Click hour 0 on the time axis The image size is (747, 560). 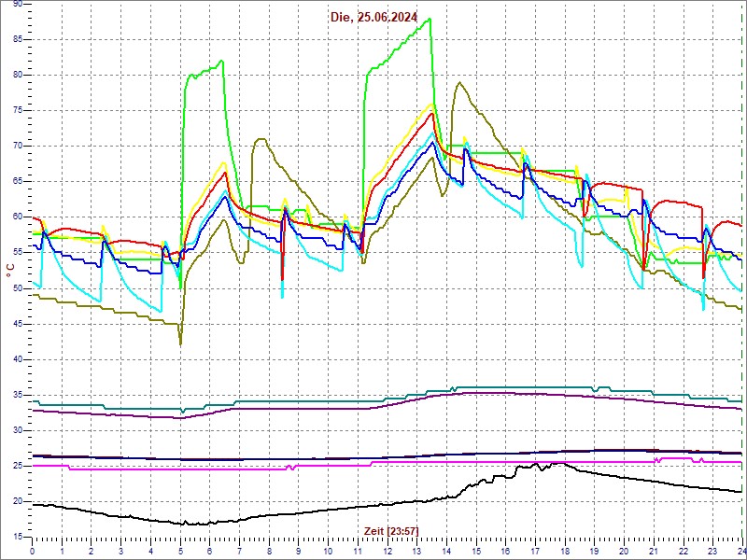click(33, 552)
